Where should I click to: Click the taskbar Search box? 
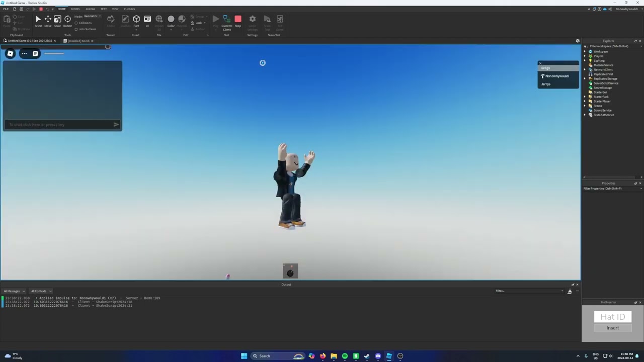click(278, 356)
